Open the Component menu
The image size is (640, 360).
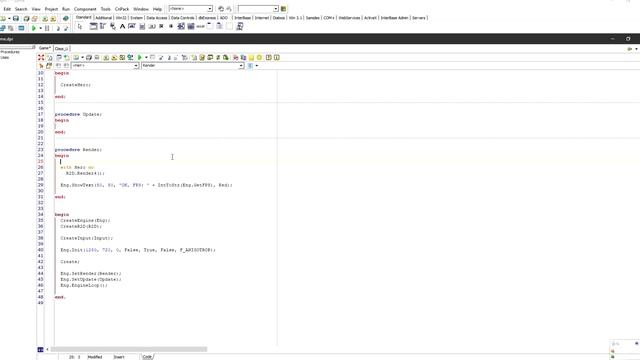pos(85,9)
